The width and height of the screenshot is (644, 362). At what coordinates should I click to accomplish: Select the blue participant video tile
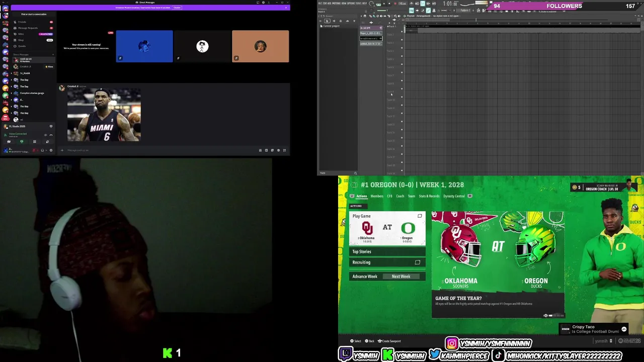point(144,46)
